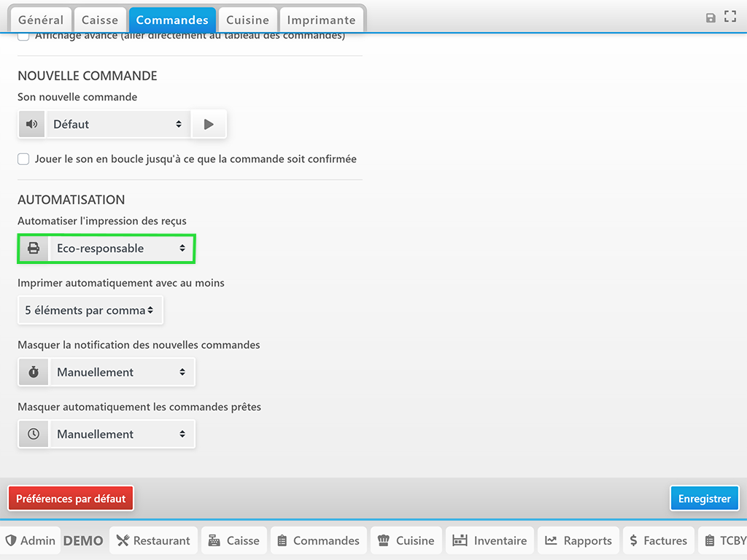Expand the Eco-responsable printing dropdown
The width and height of the screenshot is (747, 560).
pyautogui.click(x=121, y=249)
